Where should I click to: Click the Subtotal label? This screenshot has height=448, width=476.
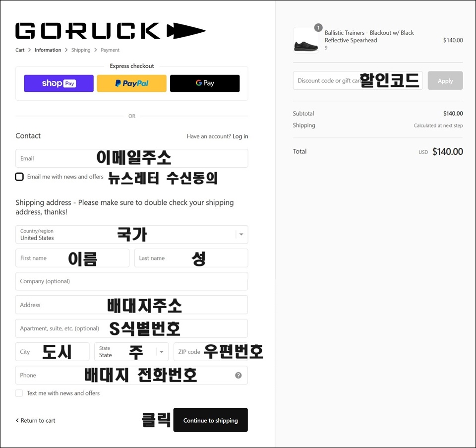(303, 114)
